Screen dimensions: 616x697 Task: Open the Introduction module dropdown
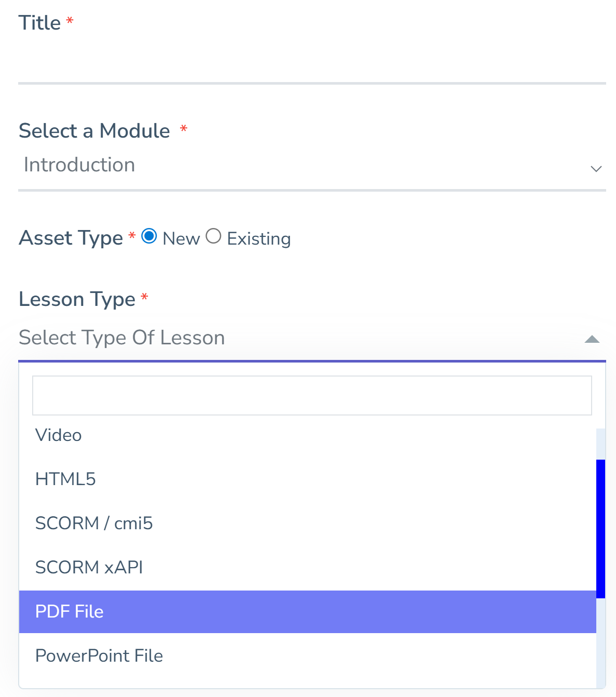(311, 166)
